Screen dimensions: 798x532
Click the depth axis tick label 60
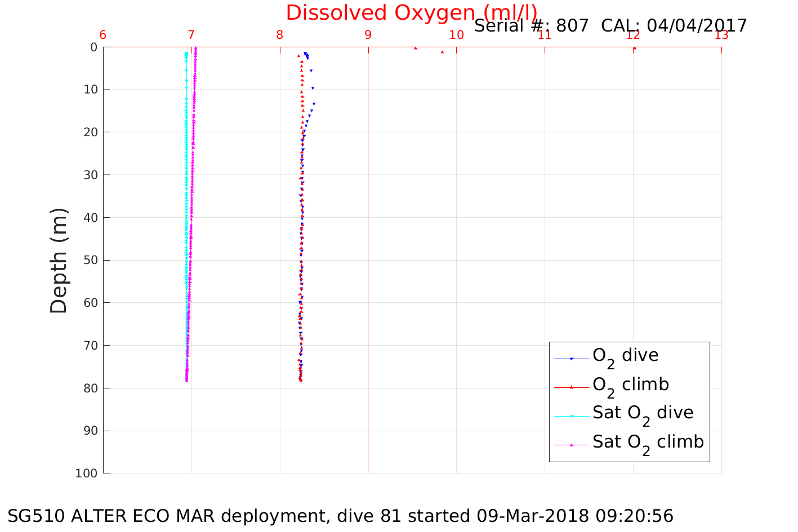pos(90,303)
